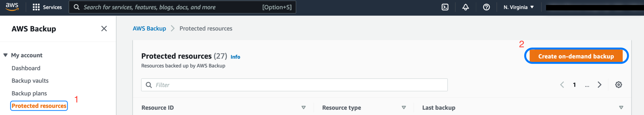Sort by Resource ID column arrow

pyautogui.click(x=303, y=108)
